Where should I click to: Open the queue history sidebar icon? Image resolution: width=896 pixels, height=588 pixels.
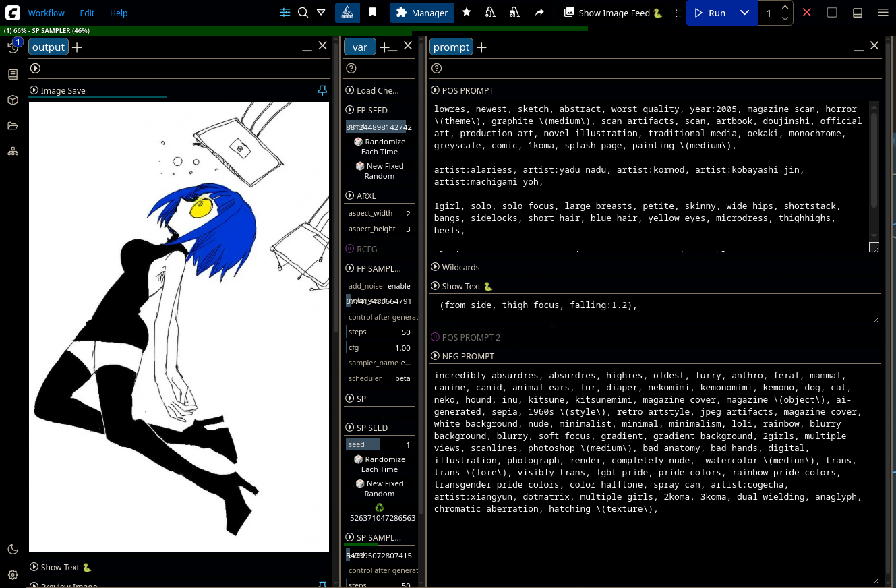click(x=13, y=47)
